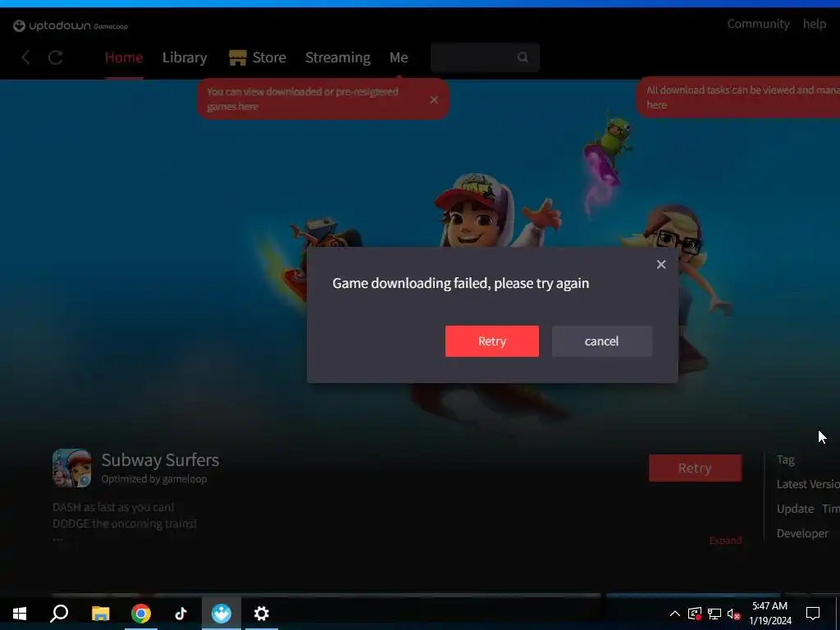Open the notification center icon
The image size is (840, 630).
click(x=813, y=614)
